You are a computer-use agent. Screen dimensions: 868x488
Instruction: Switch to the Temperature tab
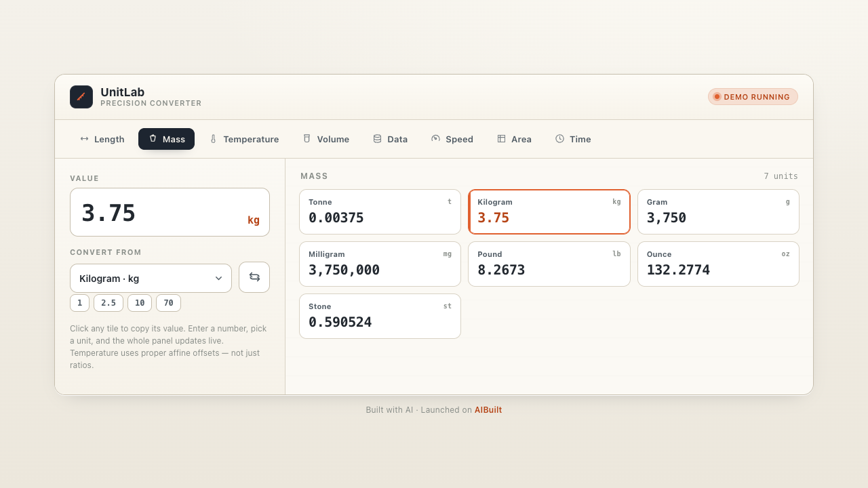coord(244,139)
